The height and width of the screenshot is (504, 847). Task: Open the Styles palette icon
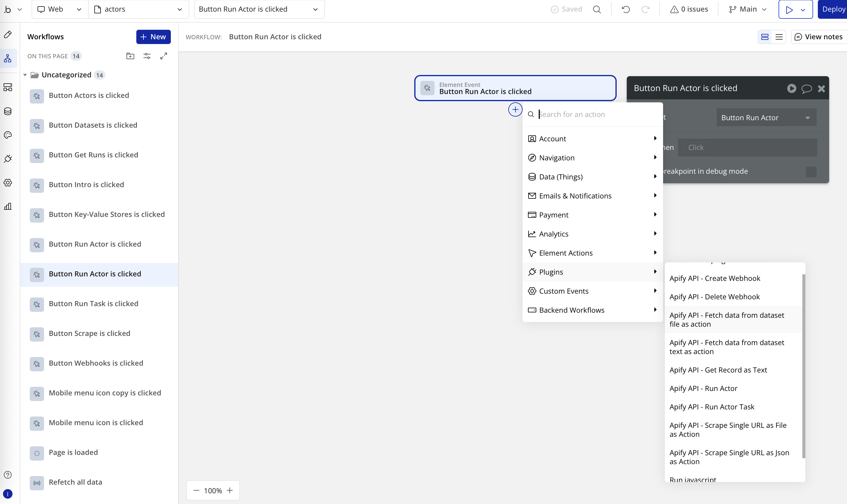[8, 135]
